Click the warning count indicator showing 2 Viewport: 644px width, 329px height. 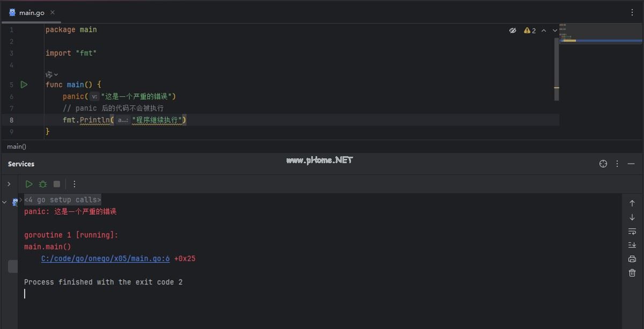click(530, 31)
